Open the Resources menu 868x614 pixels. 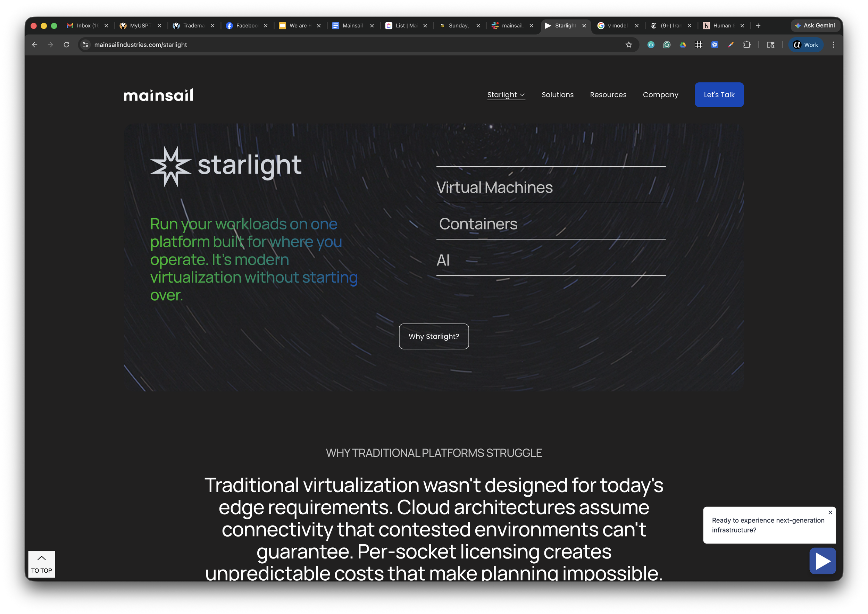pos(608,94)
